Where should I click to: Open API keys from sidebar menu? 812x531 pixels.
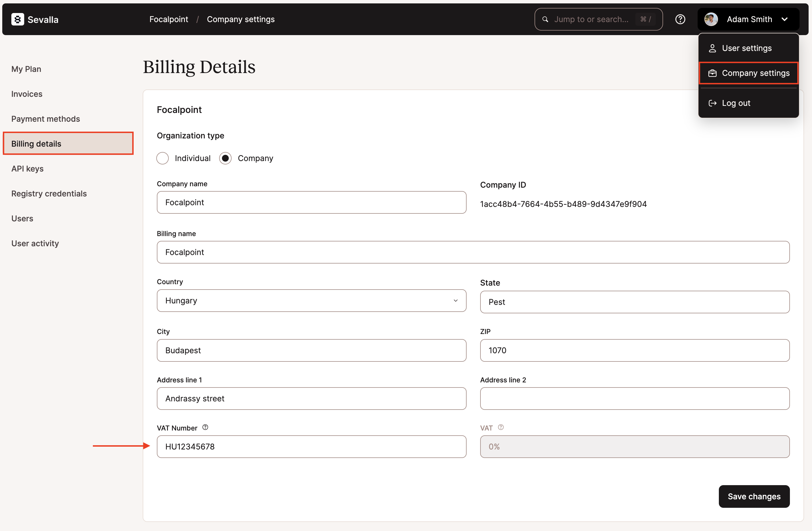click(27, 168)
